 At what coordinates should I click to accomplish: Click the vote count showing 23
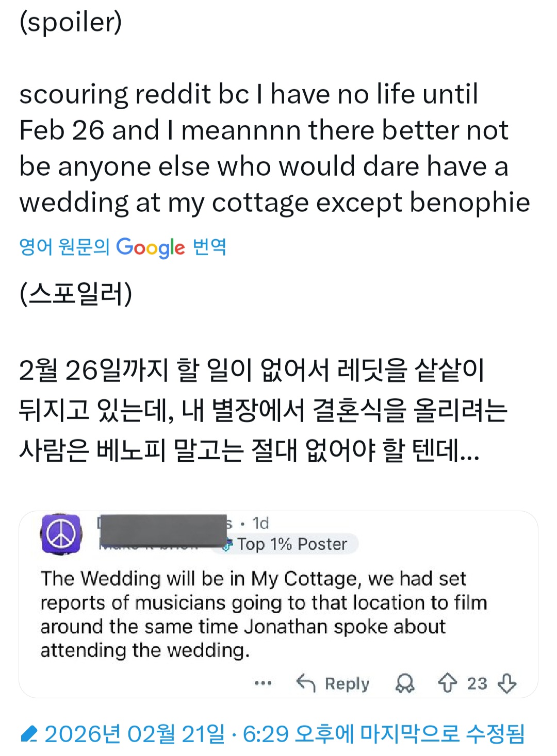click(x=477, y=683)
